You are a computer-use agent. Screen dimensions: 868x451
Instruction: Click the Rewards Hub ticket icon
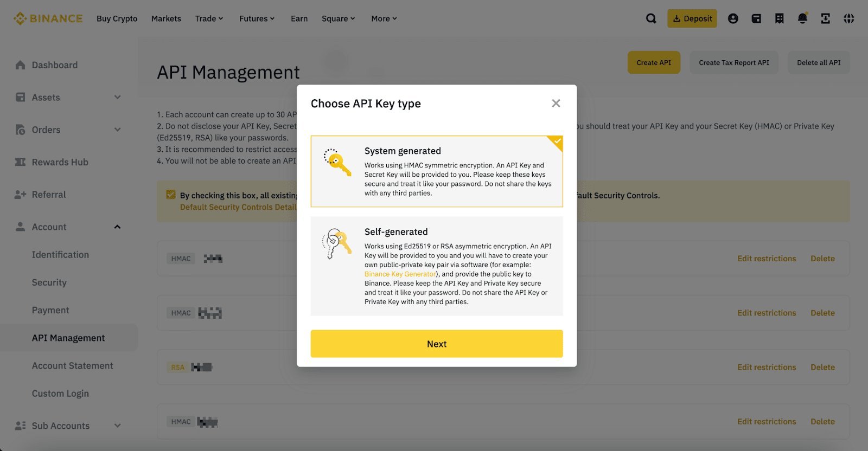click(20, 162)
